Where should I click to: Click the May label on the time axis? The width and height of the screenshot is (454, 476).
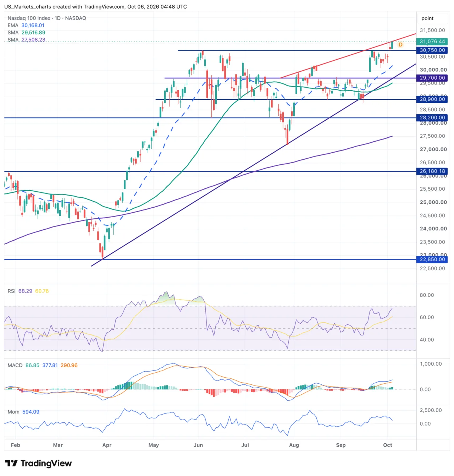pyautogui.click(x=154, y=445)
